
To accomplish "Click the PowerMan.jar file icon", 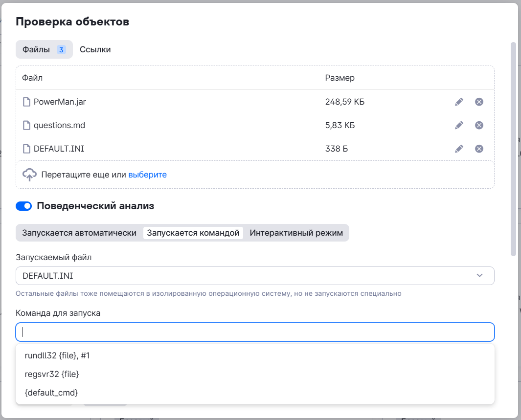I will point(27,102).
